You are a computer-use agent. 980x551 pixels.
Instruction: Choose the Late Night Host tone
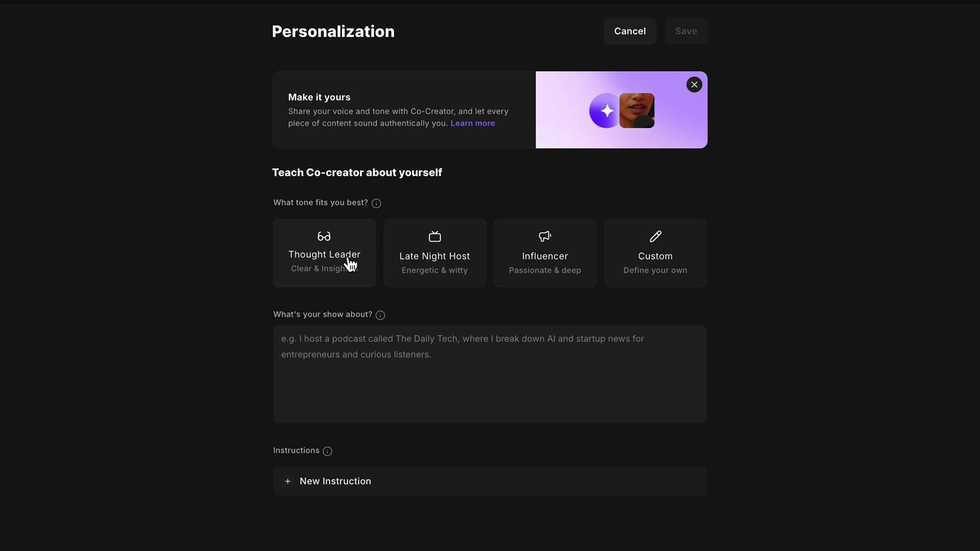pos(434,253)
